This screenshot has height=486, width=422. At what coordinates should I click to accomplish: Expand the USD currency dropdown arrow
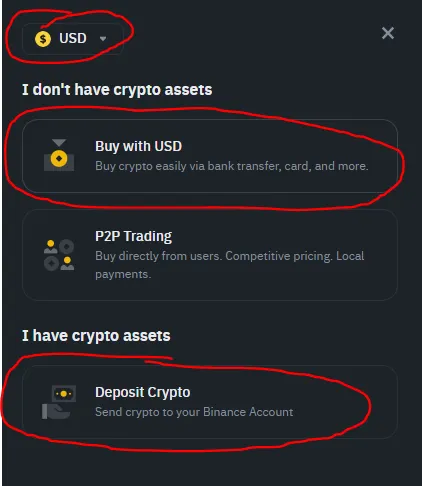point(103,39)
